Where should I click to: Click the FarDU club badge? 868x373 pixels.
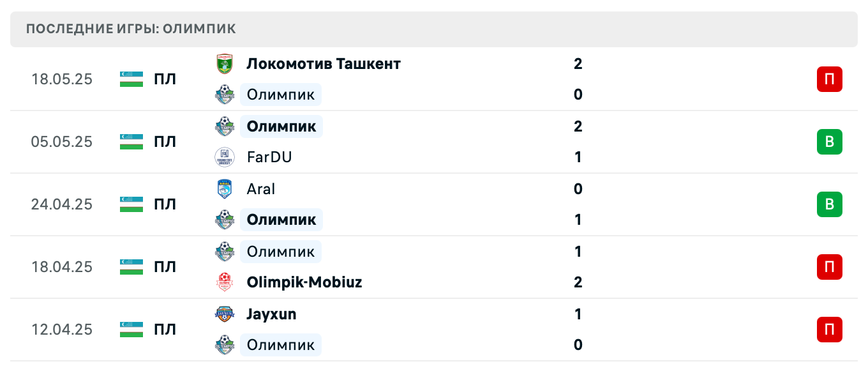tap(224, 157)
